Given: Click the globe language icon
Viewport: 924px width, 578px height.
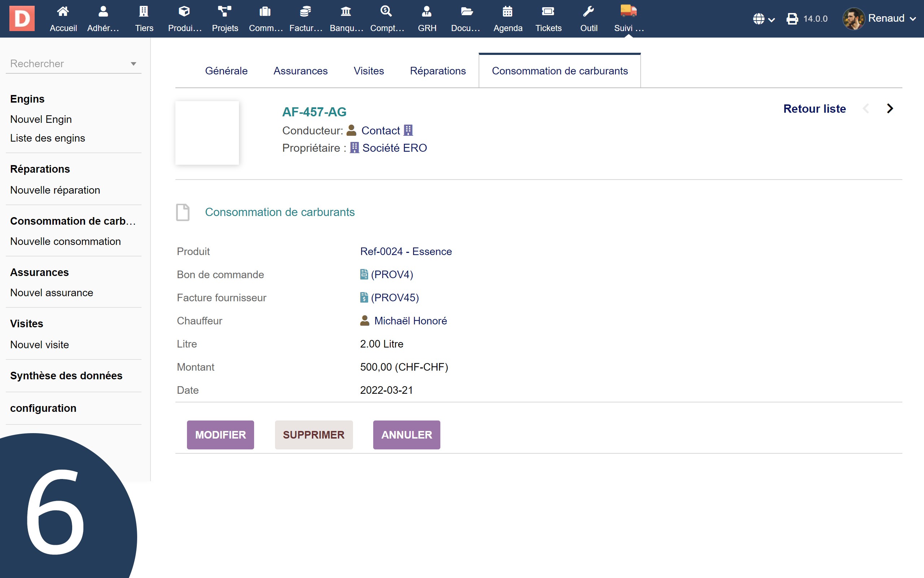Looking at the screenshot, I should click(759, 19).
